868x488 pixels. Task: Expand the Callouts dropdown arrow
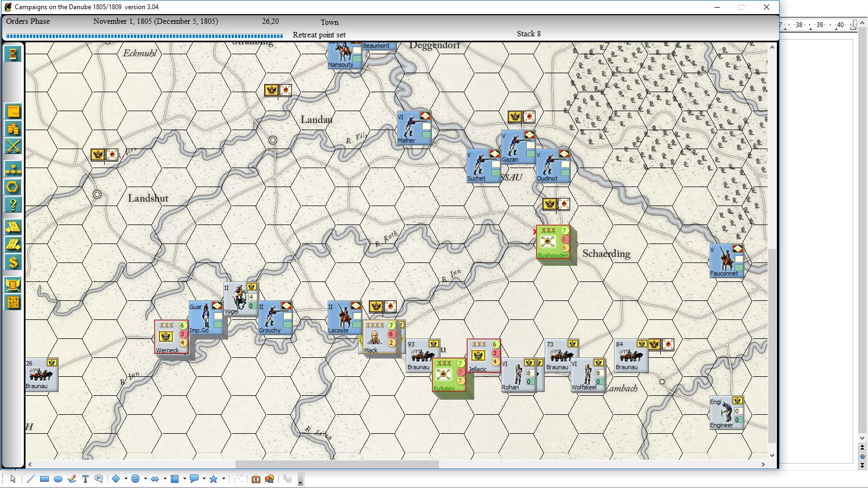click(x=204, y=479)
